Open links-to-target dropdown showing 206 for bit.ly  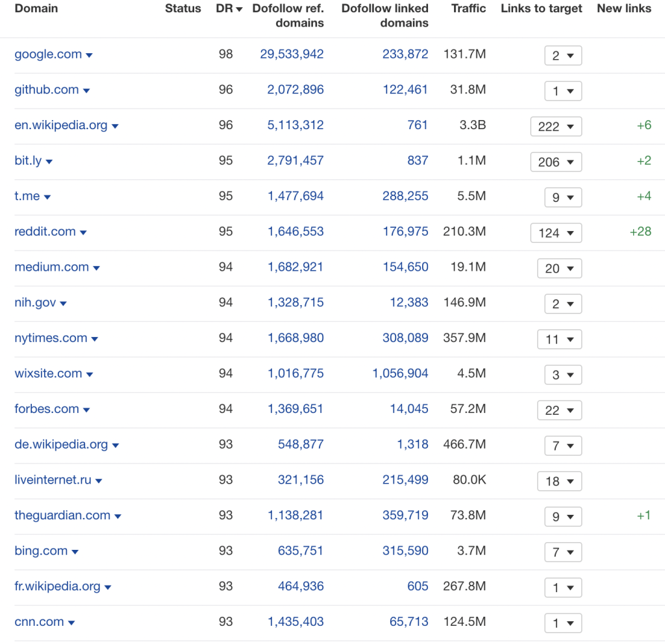coord(556,162)
